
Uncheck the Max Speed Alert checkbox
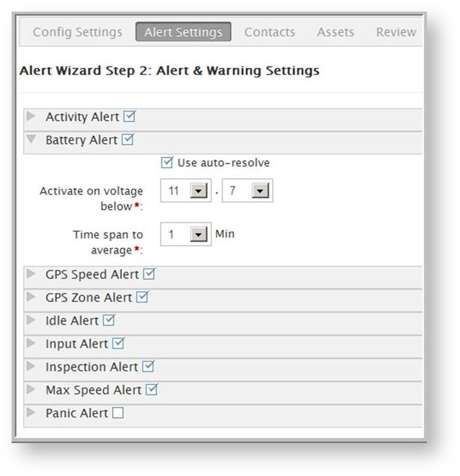[x=152, y=390]
